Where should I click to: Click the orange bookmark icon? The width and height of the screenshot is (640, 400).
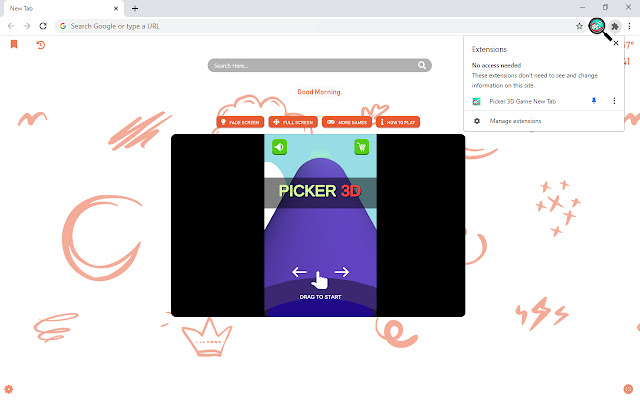pos(14,44)
